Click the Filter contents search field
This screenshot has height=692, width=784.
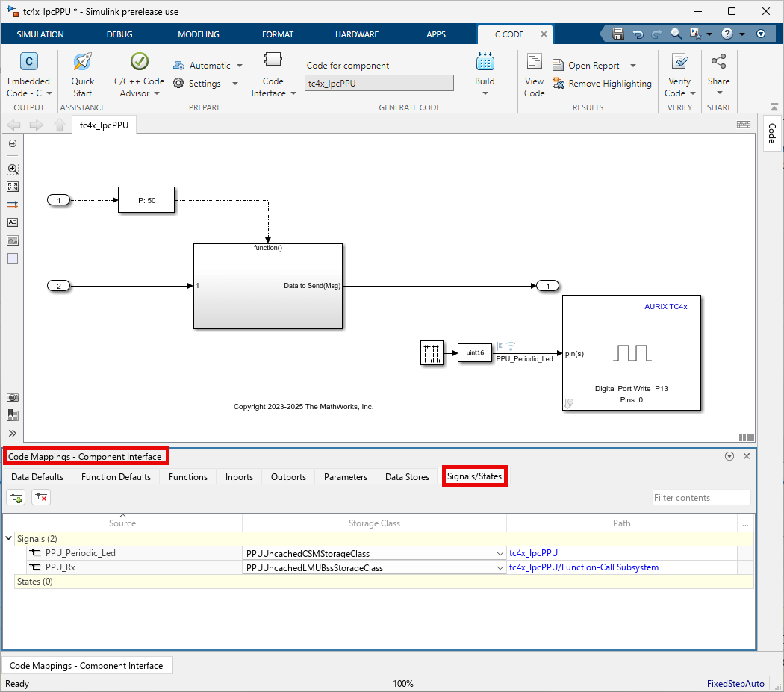[x=700, y=497]
